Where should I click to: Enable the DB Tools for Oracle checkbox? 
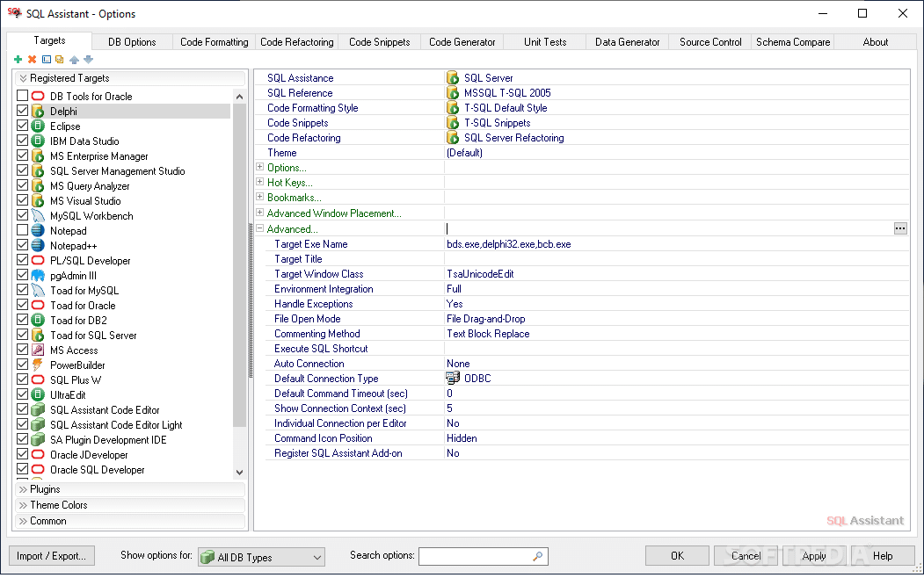point(22,96)
